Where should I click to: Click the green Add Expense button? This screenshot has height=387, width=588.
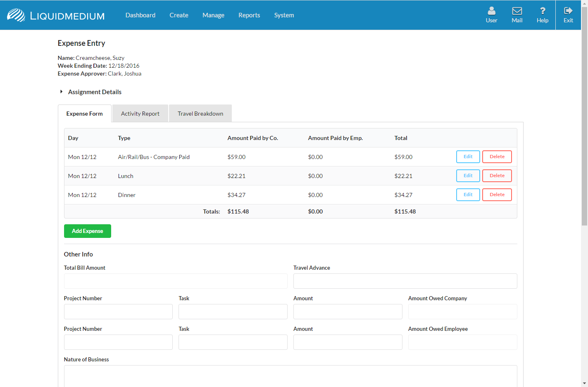[88, 231]
